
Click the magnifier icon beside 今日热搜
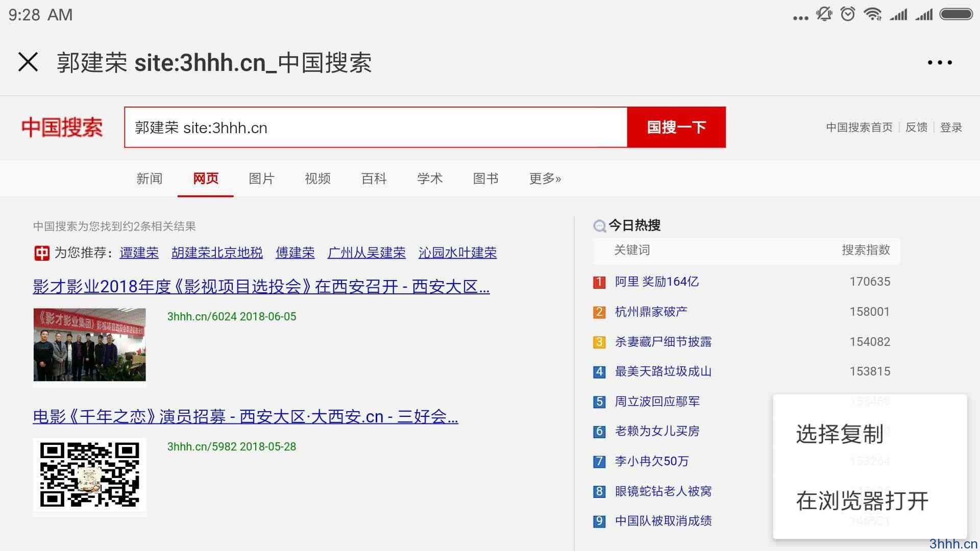pos(599,226)
